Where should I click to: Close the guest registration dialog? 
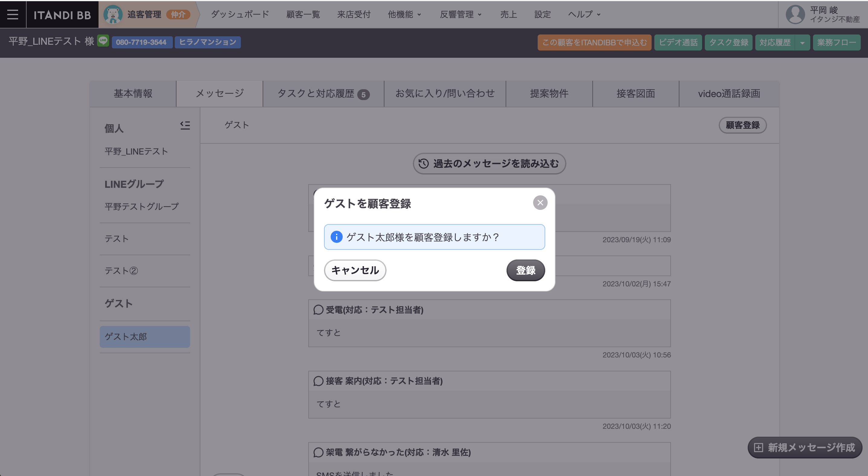point(540,203)
